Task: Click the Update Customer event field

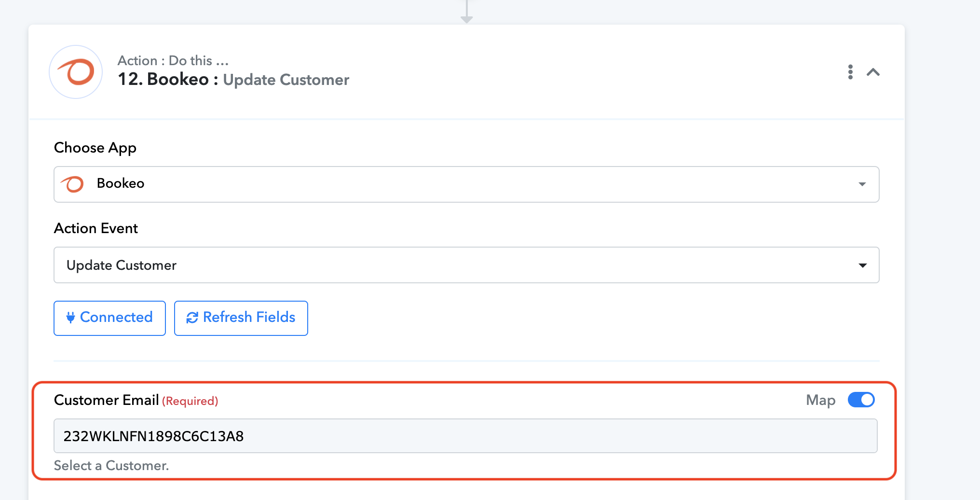Action: (466, 265)
